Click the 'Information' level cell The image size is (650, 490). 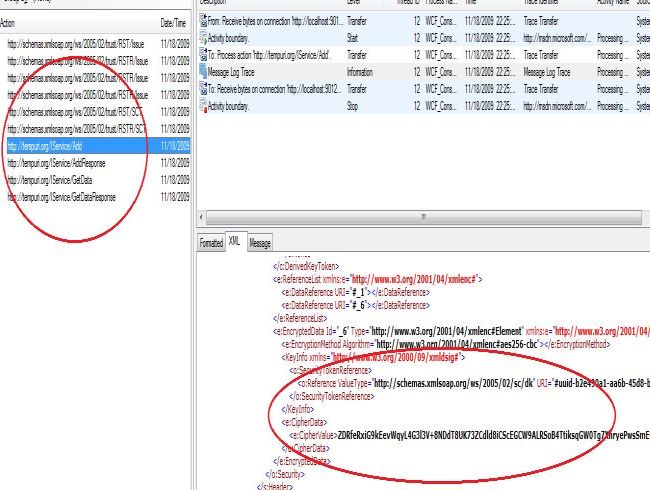(x=360, y=72)
